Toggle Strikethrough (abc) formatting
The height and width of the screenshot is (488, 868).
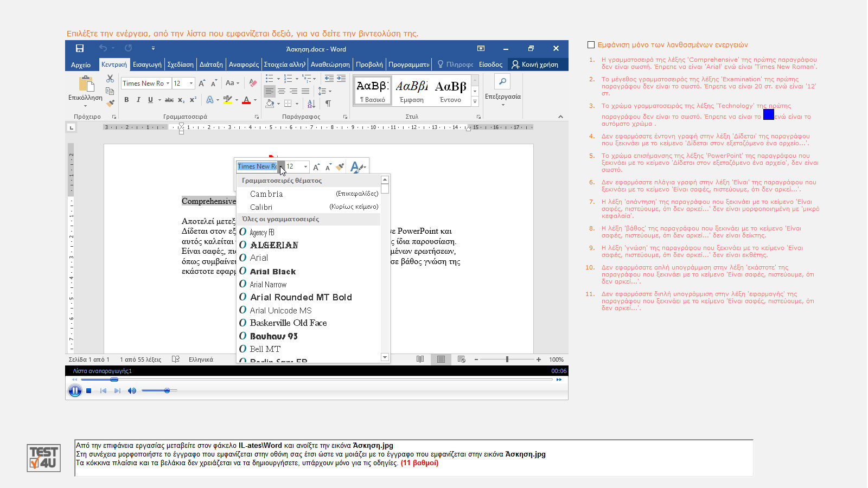(x=169, y=100)
